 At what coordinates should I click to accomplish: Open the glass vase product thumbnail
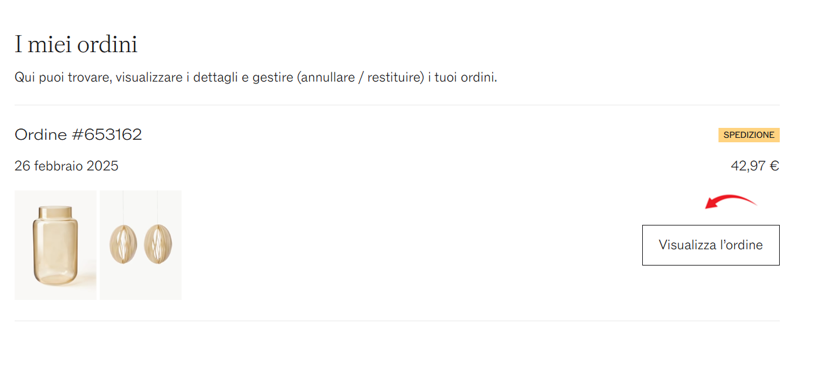click(x=55, y=245)
